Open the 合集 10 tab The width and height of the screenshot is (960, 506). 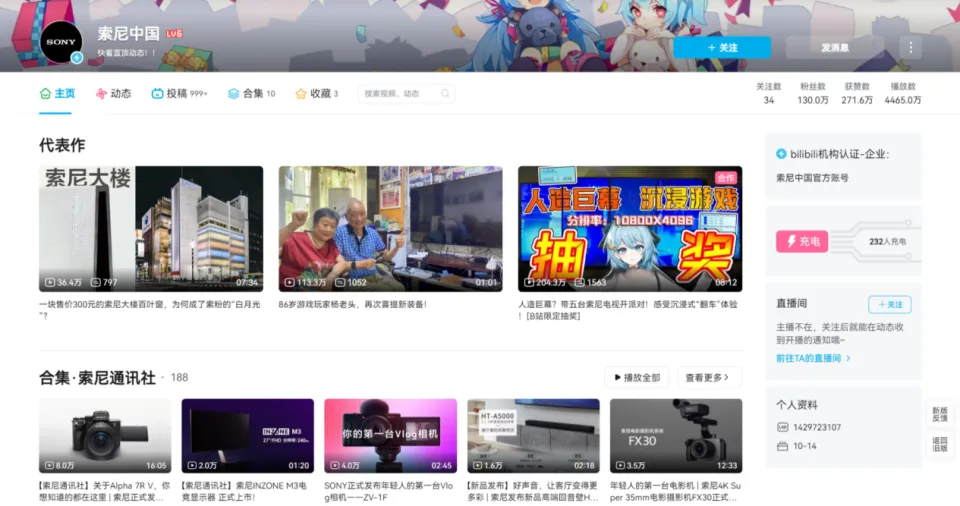pyautogui.click(x=252, y=94)
